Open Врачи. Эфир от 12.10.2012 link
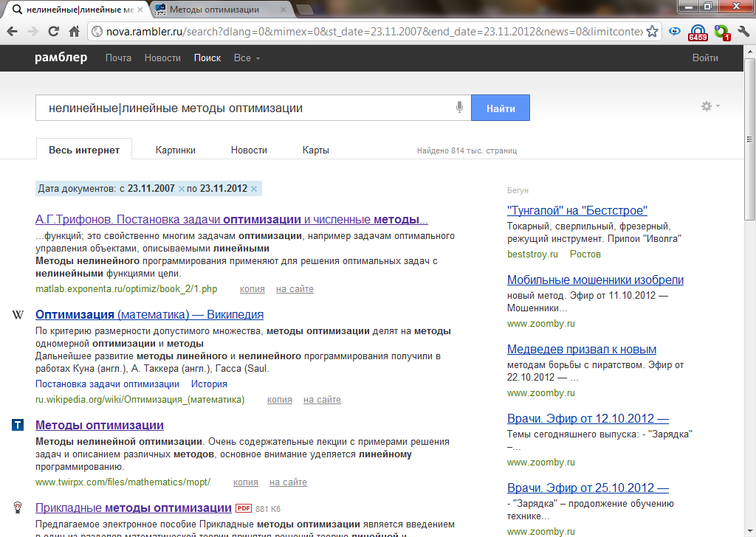 [x=588, y=418]
